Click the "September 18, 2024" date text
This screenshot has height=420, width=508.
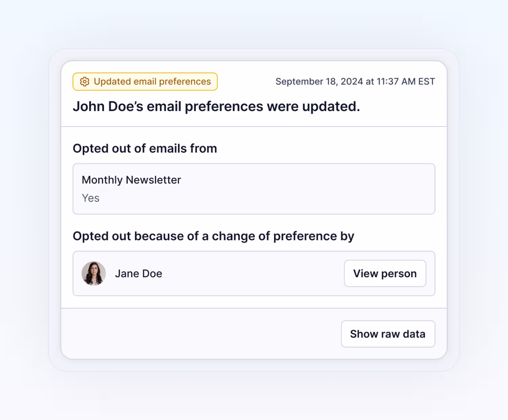pos(319,82)
